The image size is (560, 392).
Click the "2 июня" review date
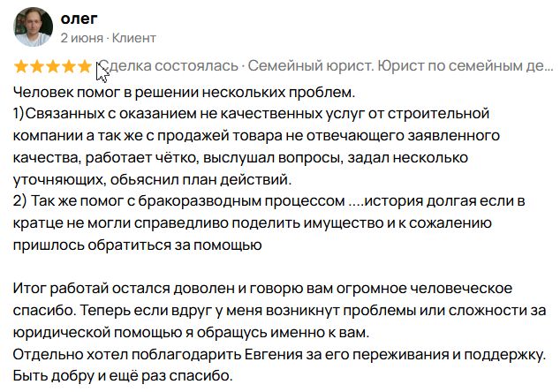click(81, 38)
